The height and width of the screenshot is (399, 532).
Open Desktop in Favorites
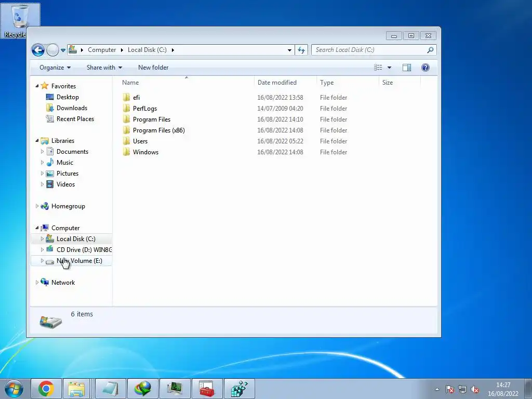(x=68, y=97)
